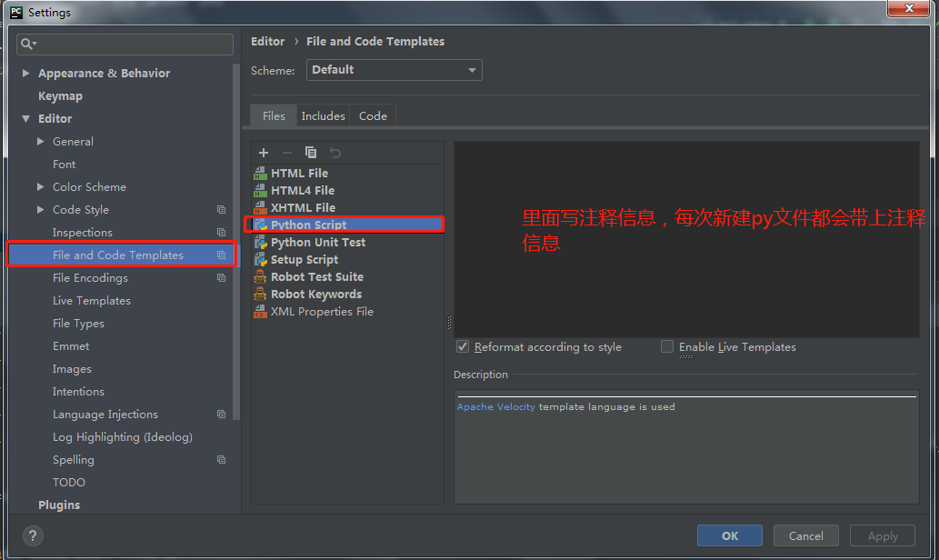Switch to the Includes tab

(324, 116)
